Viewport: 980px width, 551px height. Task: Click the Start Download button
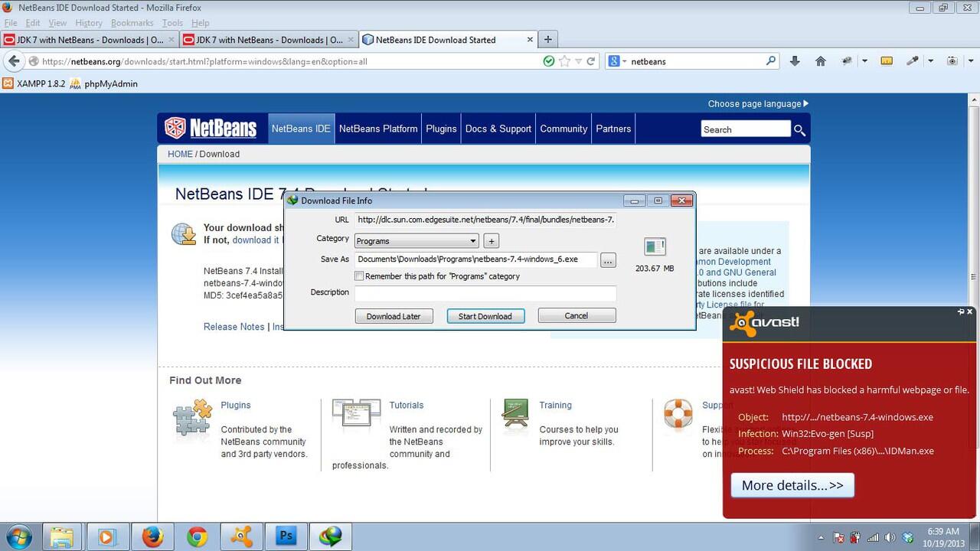click(x=485, y=315)
